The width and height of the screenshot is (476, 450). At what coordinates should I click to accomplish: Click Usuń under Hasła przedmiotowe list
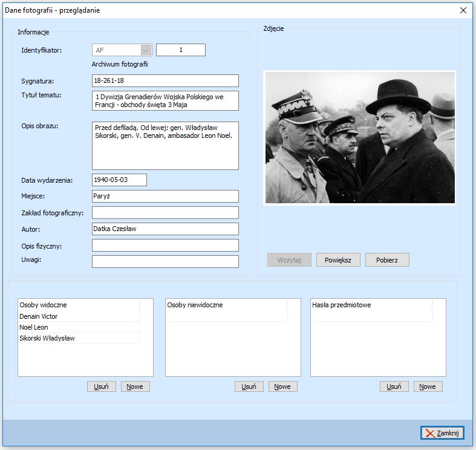[394, 386]
